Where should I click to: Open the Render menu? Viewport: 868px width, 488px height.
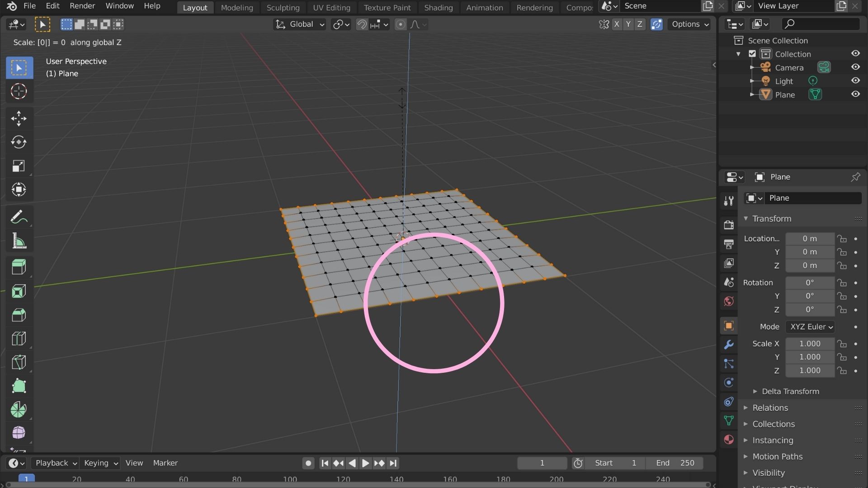[82, 6]
